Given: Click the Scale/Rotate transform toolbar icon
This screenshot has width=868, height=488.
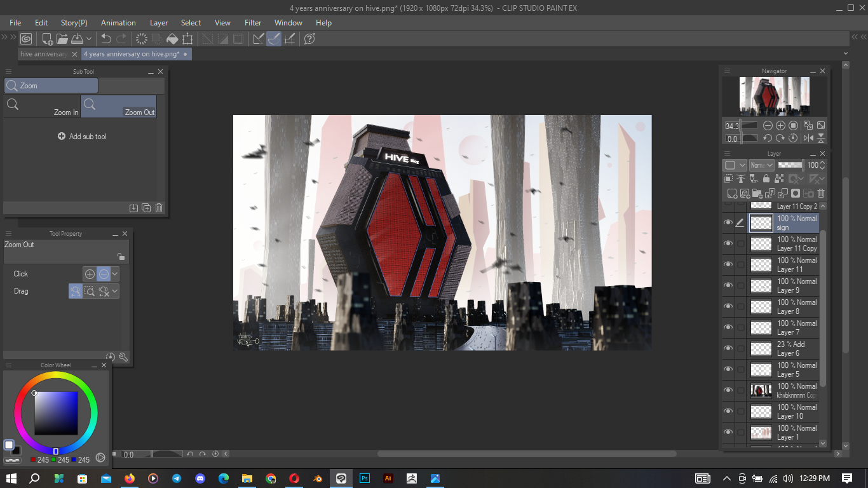Looking at the screenshot, I should pos(187,39).
